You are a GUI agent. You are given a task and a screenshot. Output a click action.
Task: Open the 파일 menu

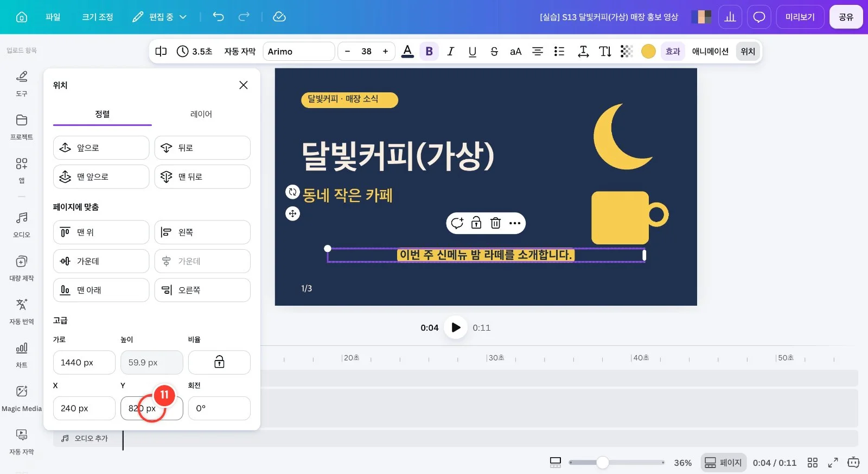(x=53, y=17)
